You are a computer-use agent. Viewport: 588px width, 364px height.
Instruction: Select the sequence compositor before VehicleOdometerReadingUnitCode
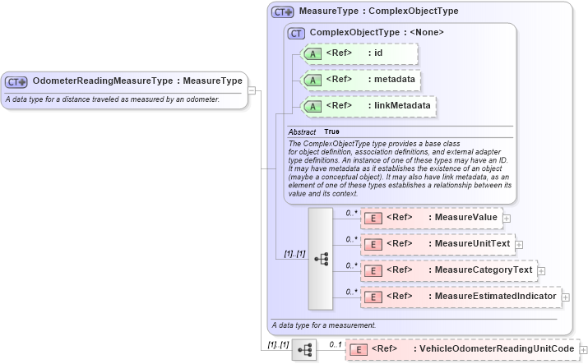pyautogui.click(x=304, y=350)
